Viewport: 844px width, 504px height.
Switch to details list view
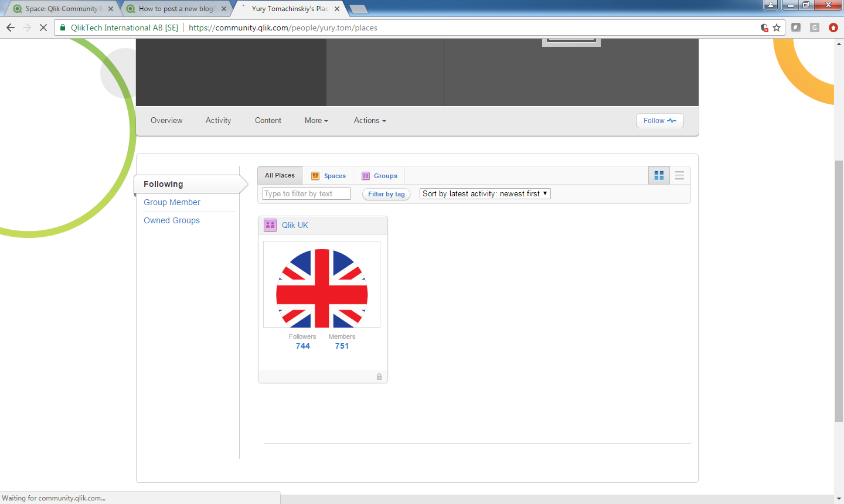click(x=680, y=175)
